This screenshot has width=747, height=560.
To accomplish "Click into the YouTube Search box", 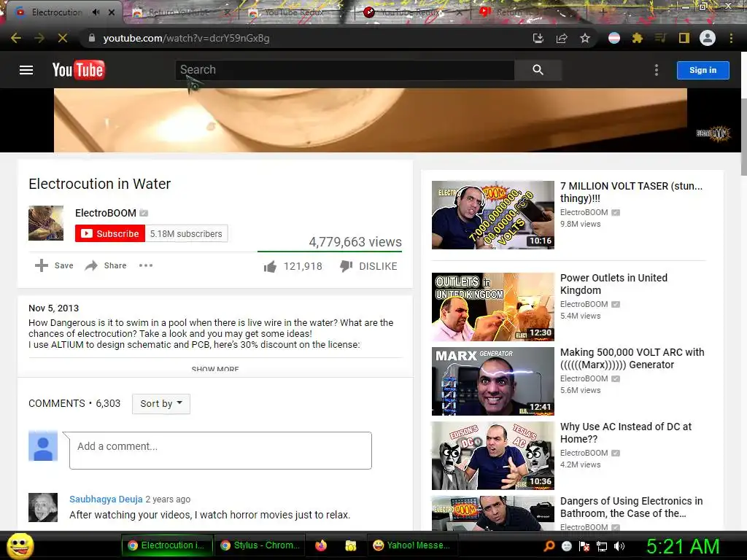I will pyautogui.click(x=344, y=70).
